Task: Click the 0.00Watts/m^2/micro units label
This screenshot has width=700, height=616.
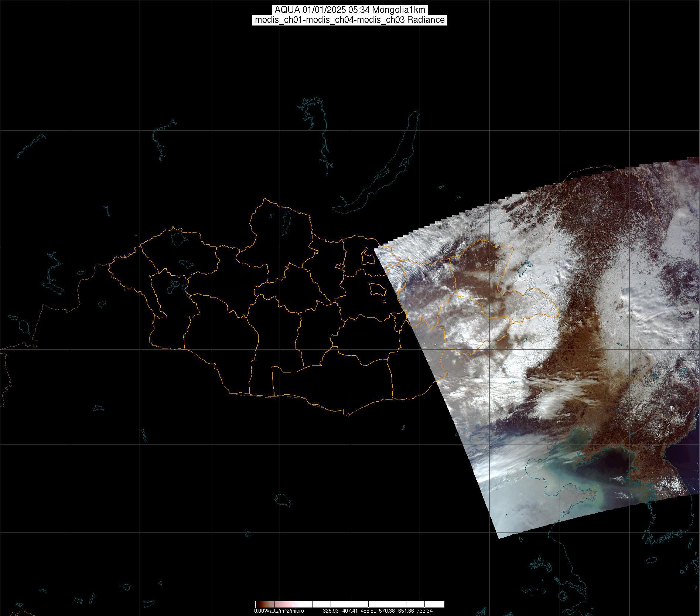Action: pyautogui.click(x=279, y=611)
